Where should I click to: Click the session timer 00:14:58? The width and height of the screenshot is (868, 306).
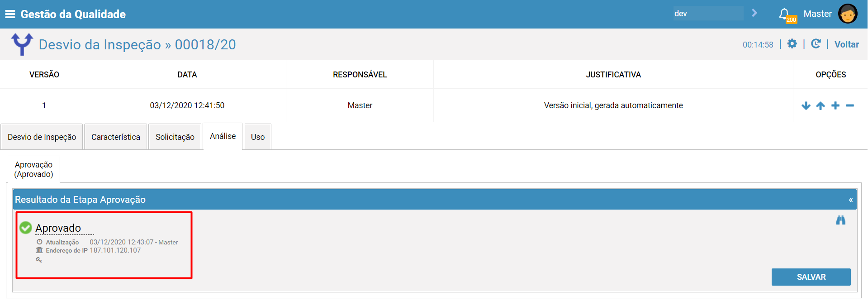click(758, 45)
